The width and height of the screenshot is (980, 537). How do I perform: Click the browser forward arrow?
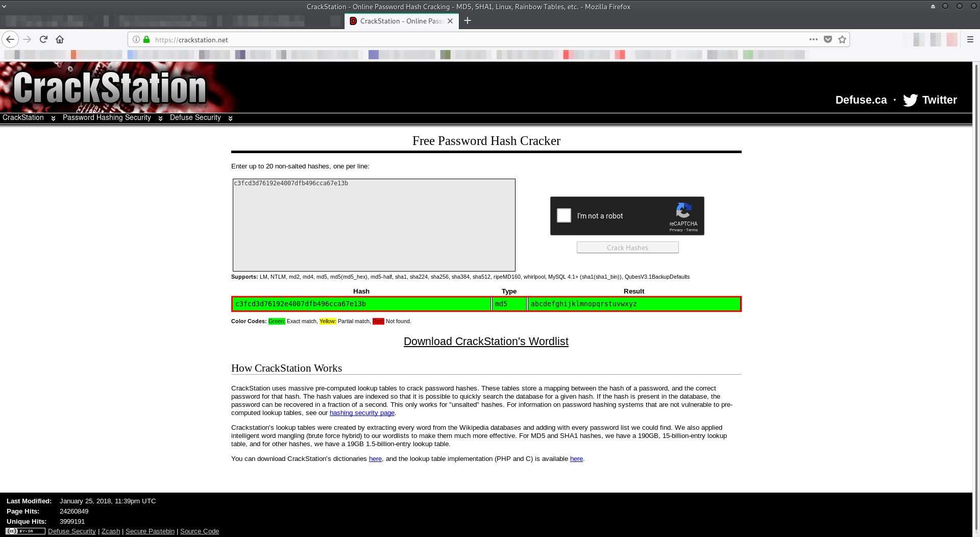[x=27, y=39]
